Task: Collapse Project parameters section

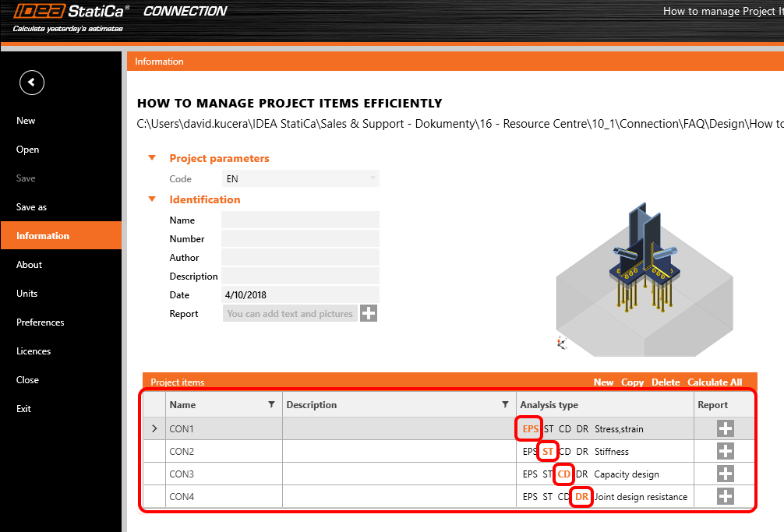Action: 153,158
